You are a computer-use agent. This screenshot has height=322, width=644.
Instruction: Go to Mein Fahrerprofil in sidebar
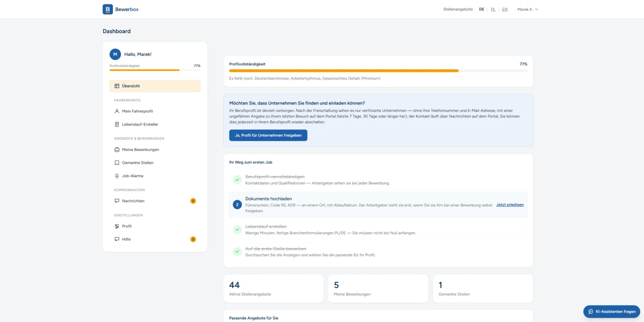coord(155,111)
